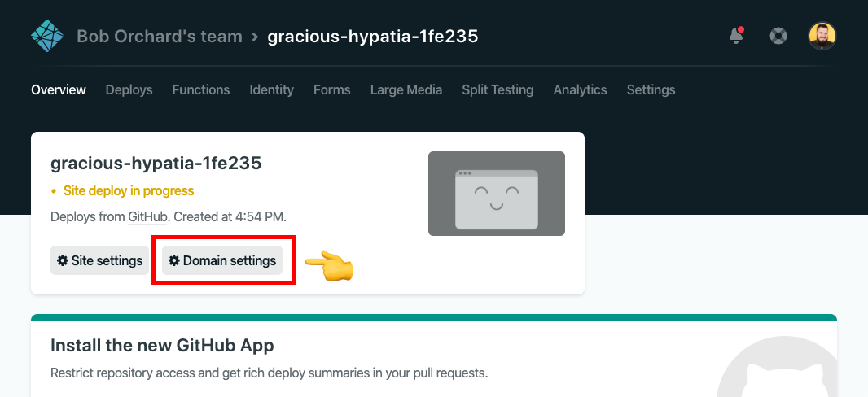Click the Netlify logo icon
The height and width of the screenshot is (397, 868).
(x=47, y=37)
